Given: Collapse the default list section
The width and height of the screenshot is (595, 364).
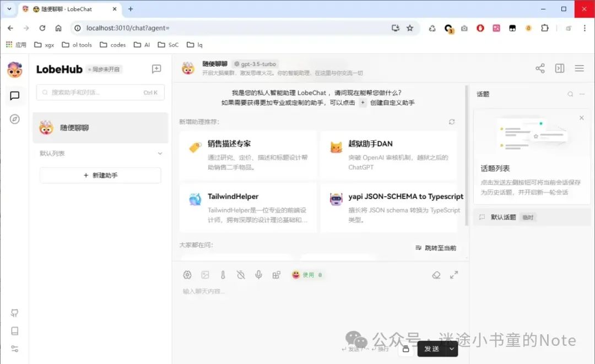Looking at the screenshot, I should pos(160,154).
